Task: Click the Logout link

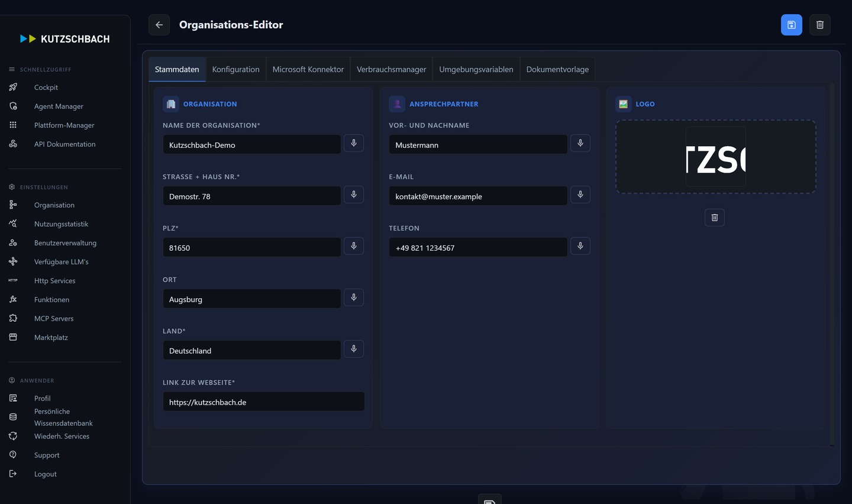Action: [x=46, y=474]
